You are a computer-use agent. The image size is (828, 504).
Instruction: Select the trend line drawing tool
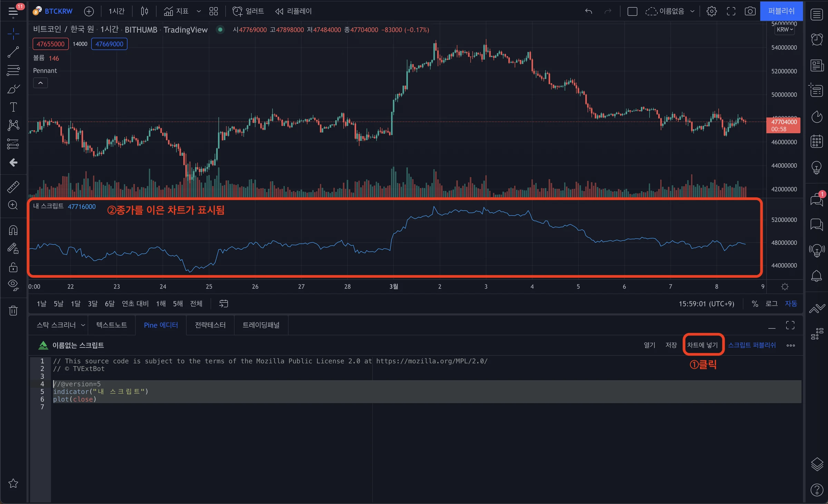[13, 52]
